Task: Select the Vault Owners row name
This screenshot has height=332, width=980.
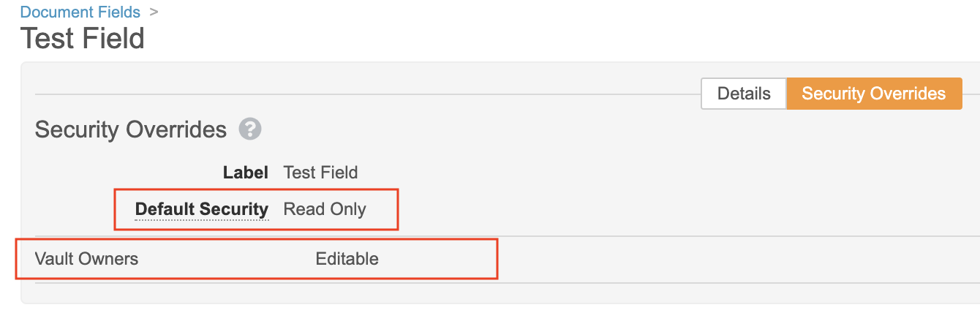Action: (86, 258)
